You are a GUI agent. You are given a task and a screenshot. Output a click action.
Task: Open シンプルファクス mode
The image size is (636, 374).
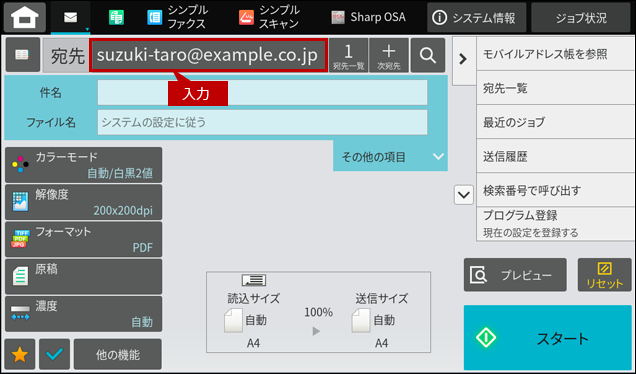click(x=177, y=17)
